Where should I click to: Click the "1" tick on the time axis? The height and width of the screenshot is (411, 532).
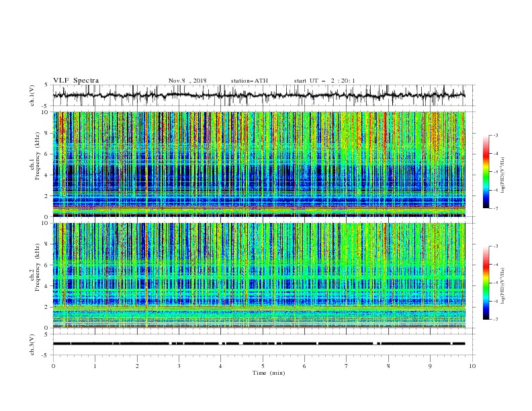click(95, 366)
